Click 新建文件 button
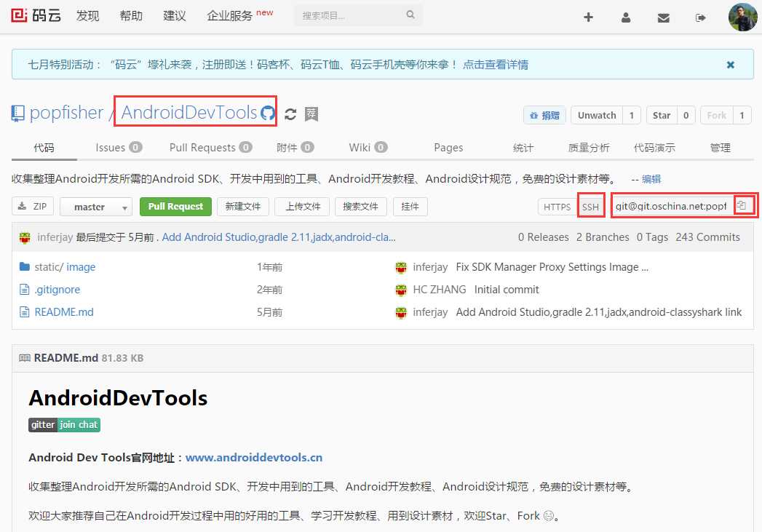Image resolution: width=762 pixels, height=532 pixels. pos(243,207)
